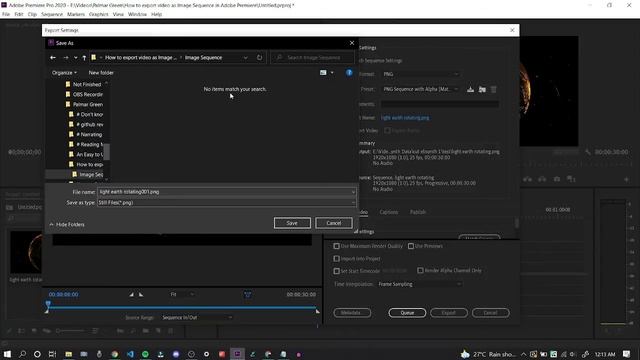Click the Queue button
The image size is (640, 360).
pos(407,313)
